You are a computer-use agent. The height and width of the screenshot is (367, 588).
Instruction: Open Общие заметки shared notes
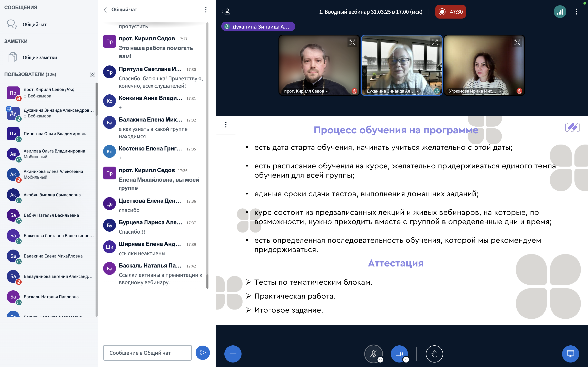40,57
